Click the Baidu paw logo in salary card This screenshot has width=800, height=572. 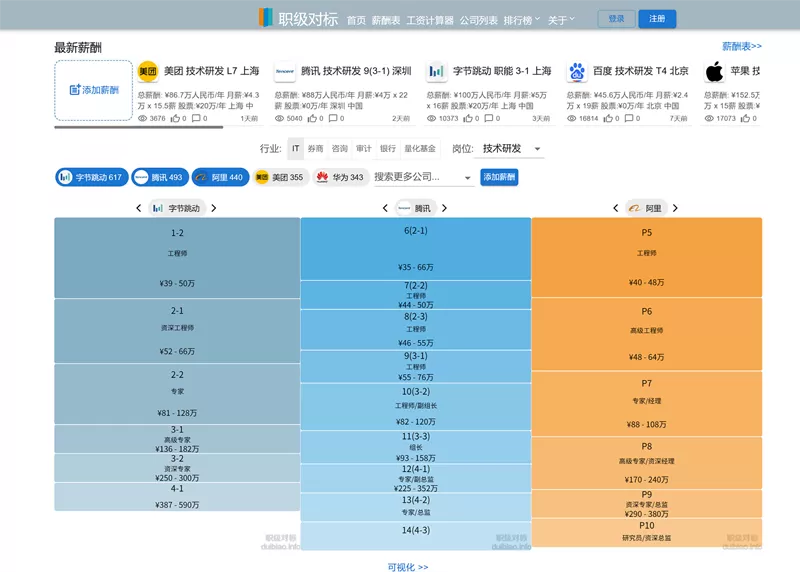tap(577, 71)
